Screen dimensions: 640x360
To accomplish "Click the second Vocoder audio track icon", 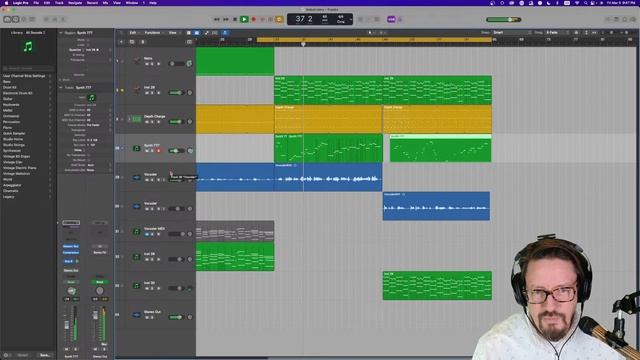I will pos(136,206).
